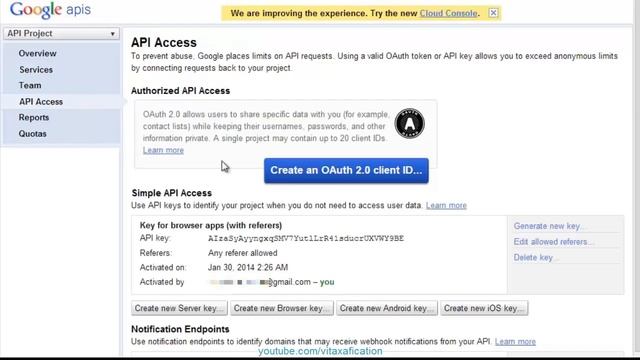Viewport: 640px width, 360px height.
Task: Open Learn more link for Simple API Access
Action: (446, 205)
